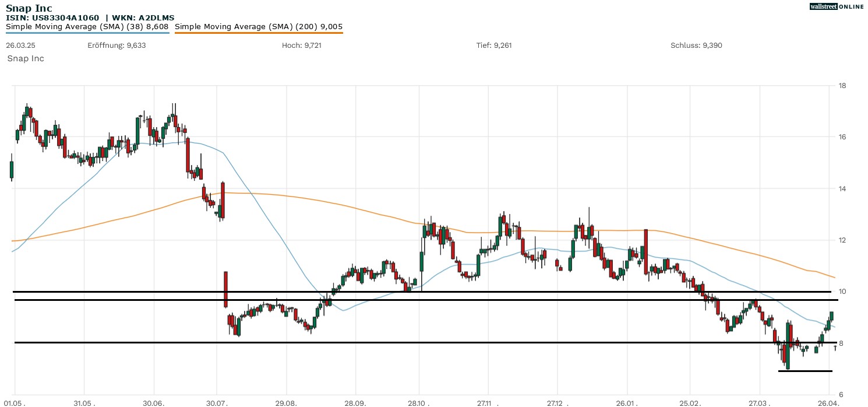Click the 18 label on price axis
This screenshot has width=868, height=407.
(x=842, y=86)
